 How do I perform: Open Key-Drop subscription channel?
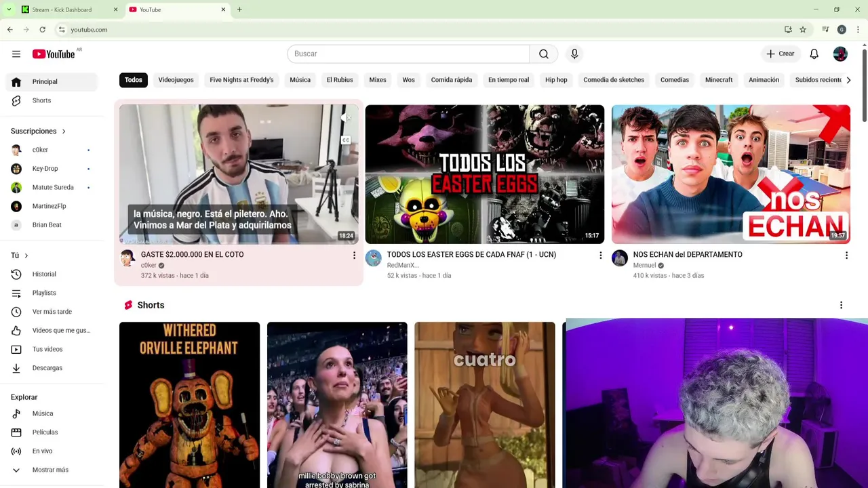[52, 169]
